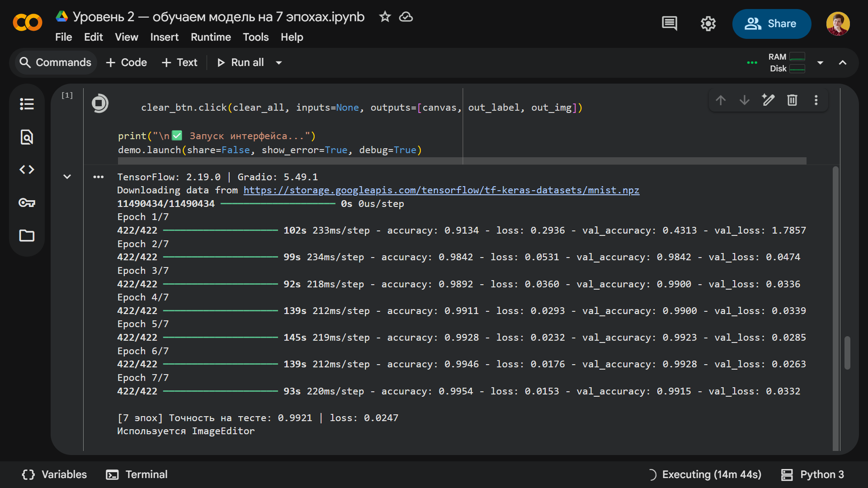Open the code snippets panel

click(27, 169)
